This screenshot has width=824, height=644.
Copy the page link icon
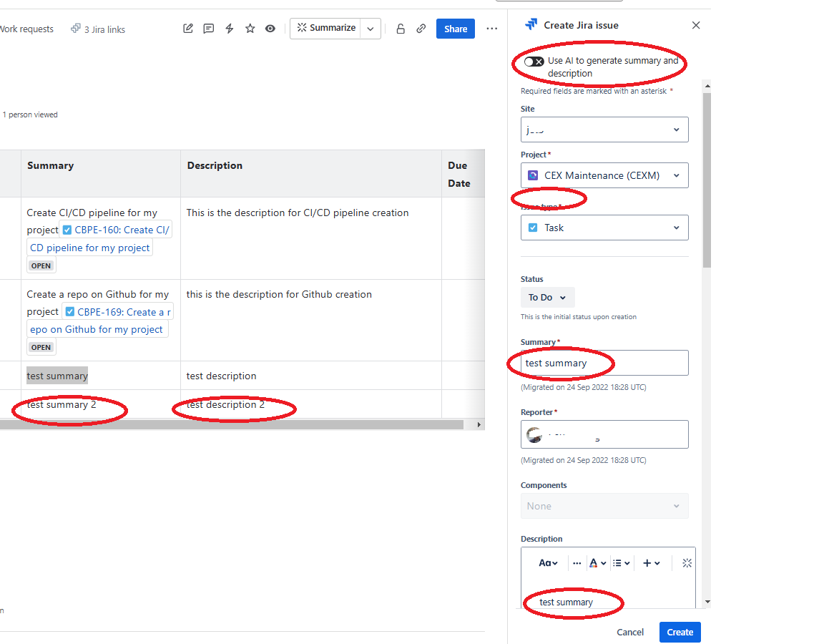coord(421,28)
